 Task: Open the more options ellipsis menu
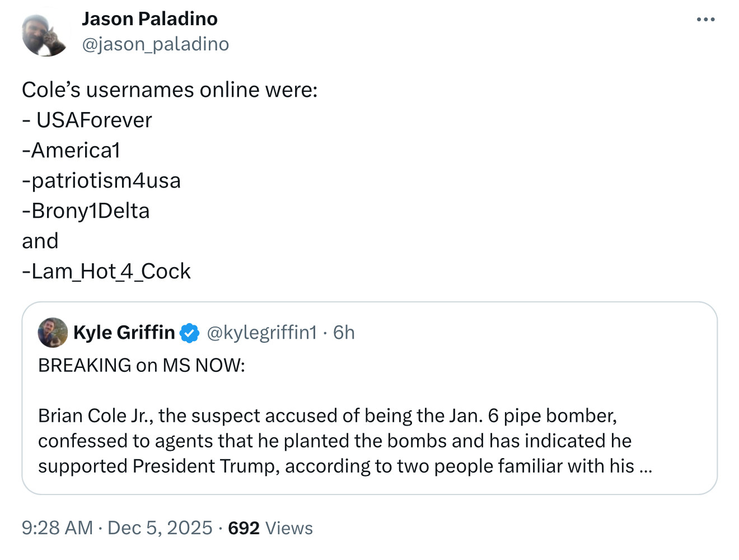coord(705,20)
